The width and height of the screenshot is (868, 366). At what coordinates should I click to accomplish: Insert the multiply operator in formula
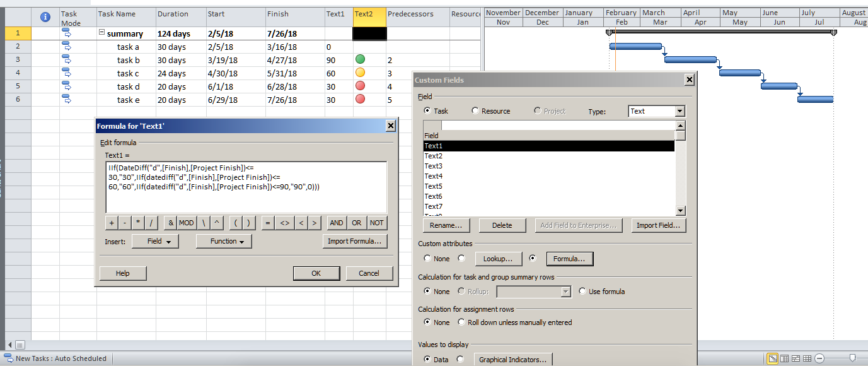[138, 223]
